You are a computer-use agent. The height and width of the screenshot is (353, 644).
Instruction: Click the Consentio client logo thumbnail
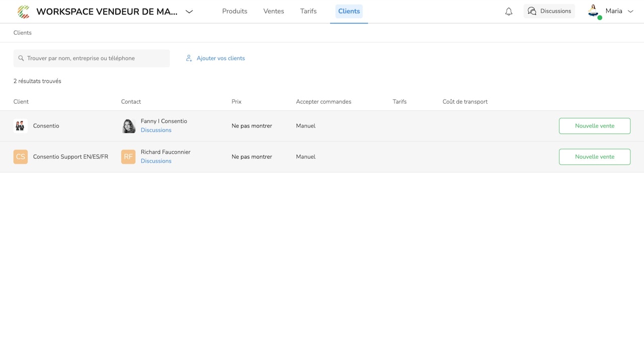click(x=20, y=126)
